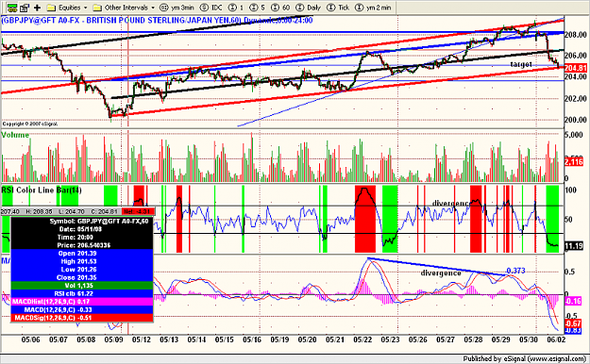590x364 pixels.
Task: Switch to the Tick interval
Action: point(339,8)
